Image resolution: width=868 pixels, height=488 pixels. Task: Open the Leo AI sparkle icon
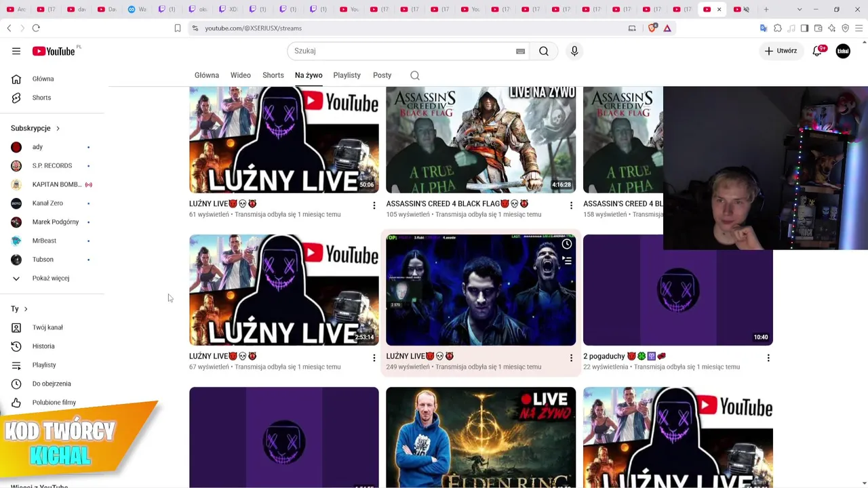[831, 28]
